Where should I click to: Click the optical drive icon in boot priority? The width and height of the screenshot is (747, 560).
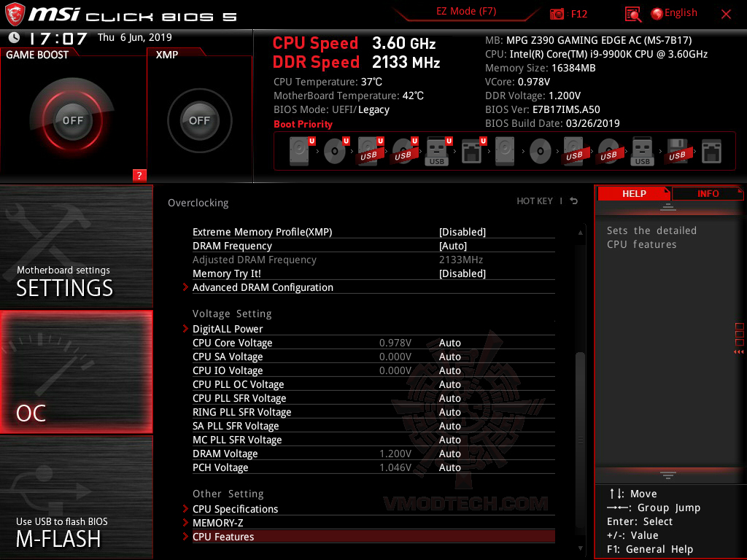coord(336,150)
